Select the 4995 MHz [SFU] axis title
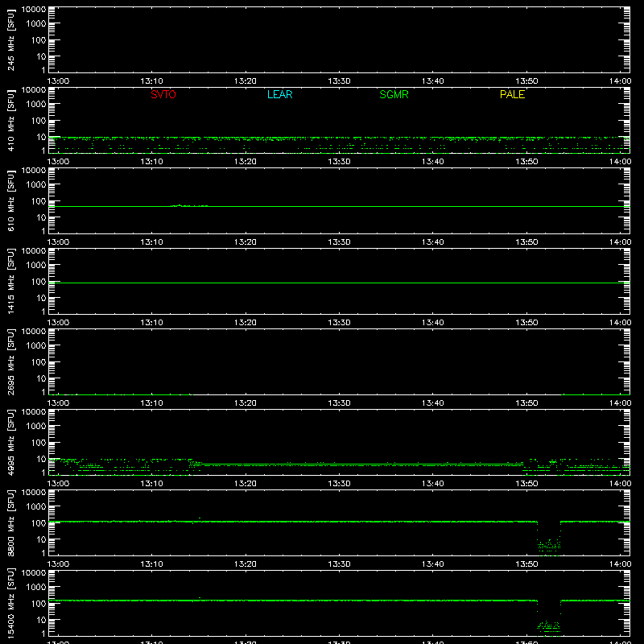Screen dimensions: 644x644 pyautogui.click(x=10, y=442)
